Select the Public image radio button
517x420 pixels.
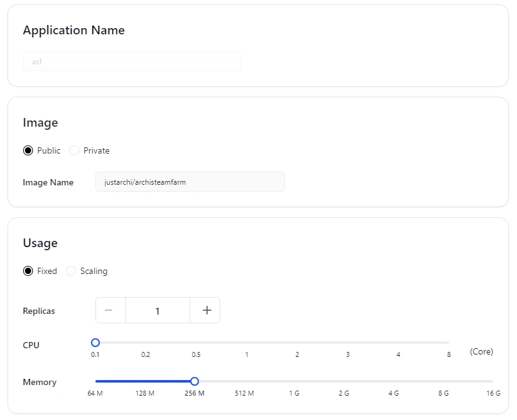tap(28, 150)
